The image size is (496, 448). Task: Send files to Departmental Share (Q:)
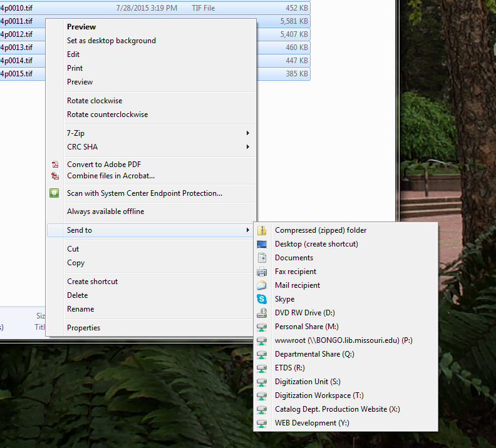click(314, 354)
